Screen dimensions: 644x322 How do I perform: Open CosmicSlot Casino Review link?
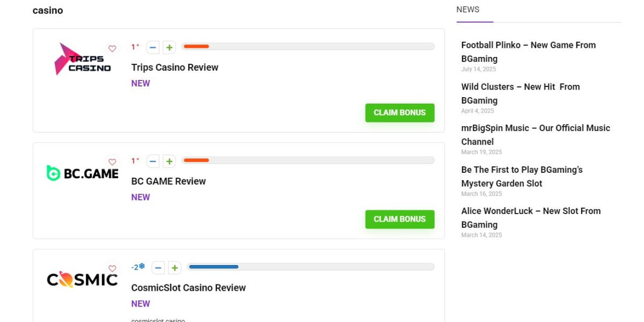188,288
